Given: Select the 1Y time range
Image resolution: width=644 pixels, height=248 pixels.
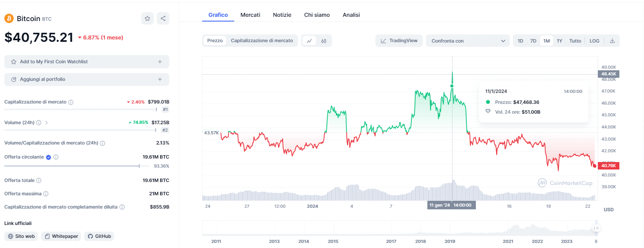Looking at the screenshot, I should [560, 41].
